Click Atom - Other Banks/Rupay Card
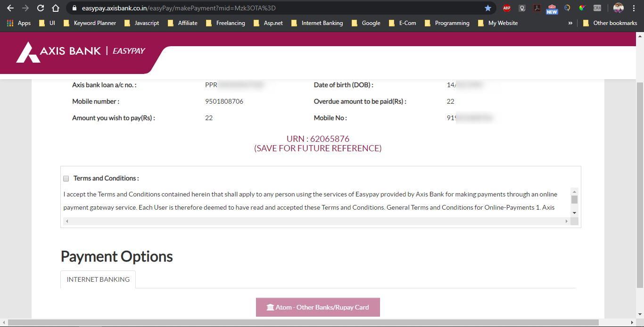 pos(318,307)
